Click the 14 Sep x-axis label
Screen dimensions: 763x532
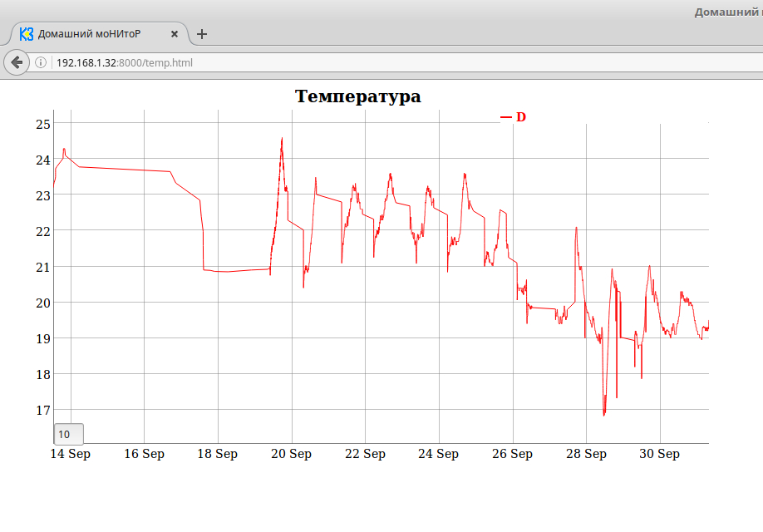tap(71, 454)
